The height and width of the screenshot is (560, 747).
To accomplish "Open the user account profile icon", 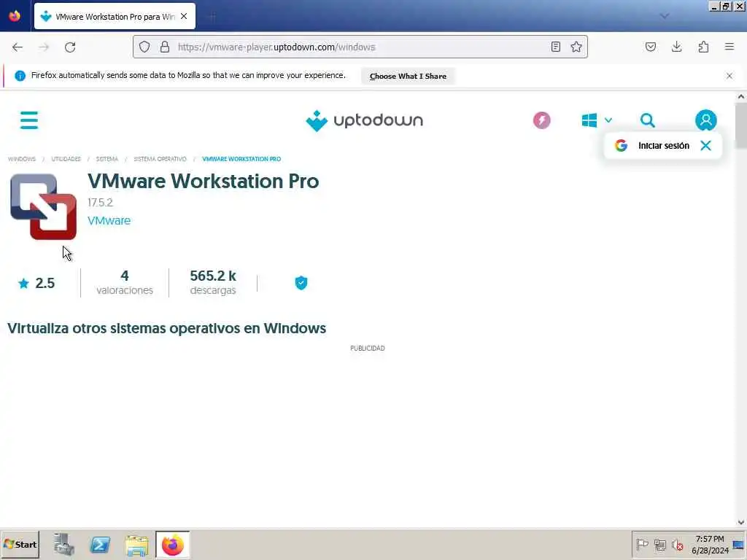I will pos(705,120).
